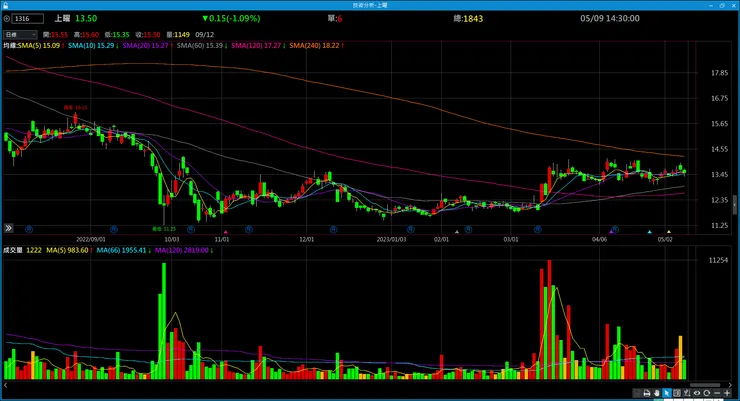This screenshot has width=740, height=401.
Task: Click the magenta triangle marker at 11/01
Action: tap(226, 232)
